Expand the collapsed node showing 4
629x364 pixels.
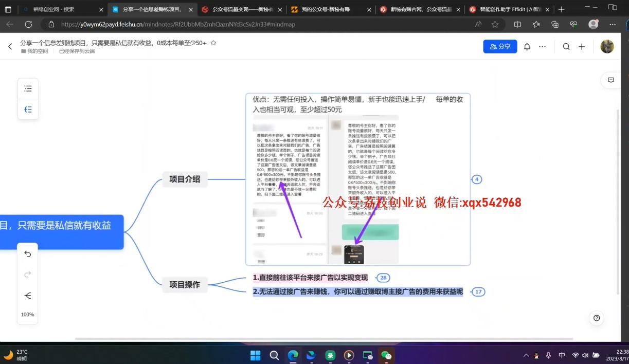click(x=477, y=179)
